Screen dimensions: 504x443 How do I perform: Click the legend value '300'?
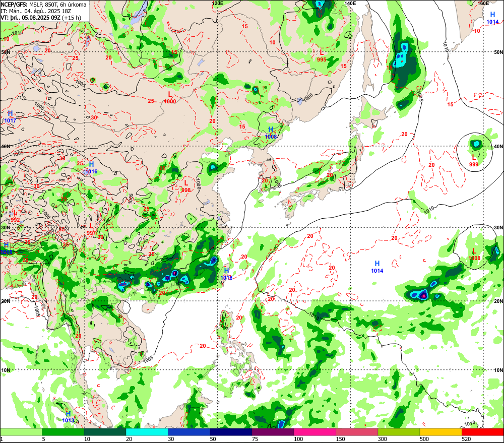(382, 439)
